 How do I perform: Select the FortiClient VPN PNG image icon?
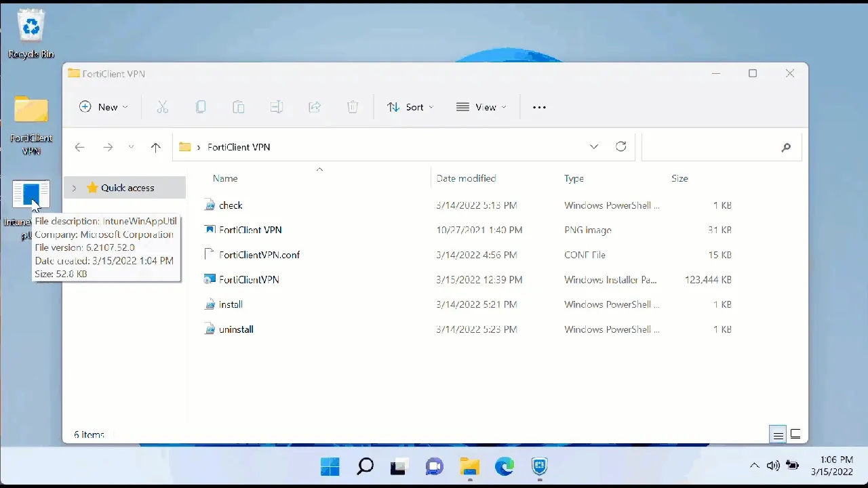[210, 230]
